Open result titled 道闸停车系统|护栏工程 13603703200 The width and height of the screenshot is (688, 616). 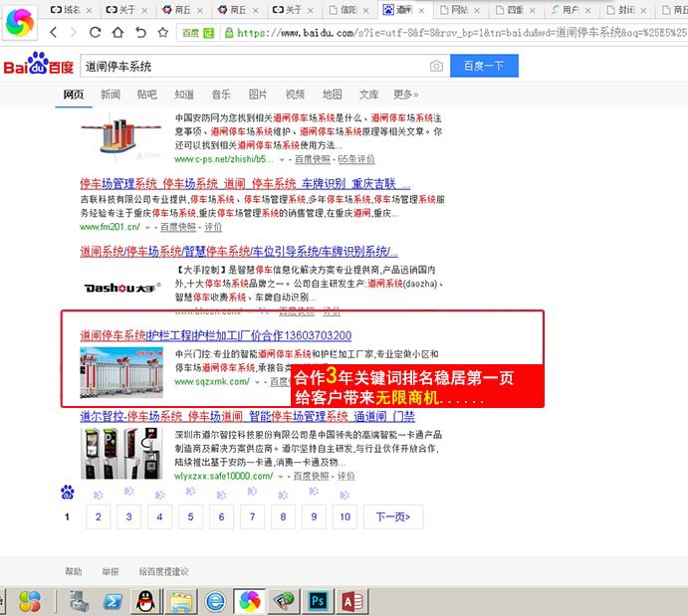pyautogui.click(x=215, y=335)
